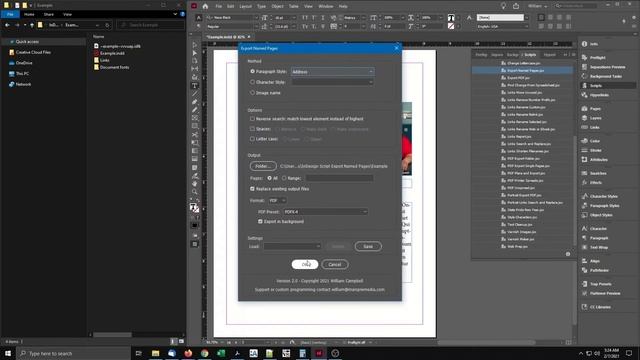Screen dimensions: 640x360
Task: Enable the Letter case checkbox
Action: [252, 139]
